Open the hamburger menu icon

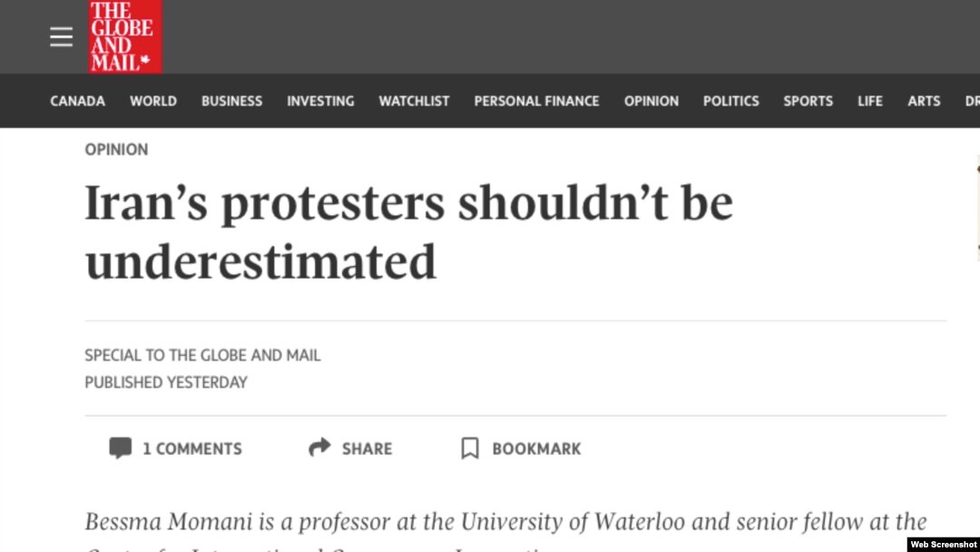62,37
